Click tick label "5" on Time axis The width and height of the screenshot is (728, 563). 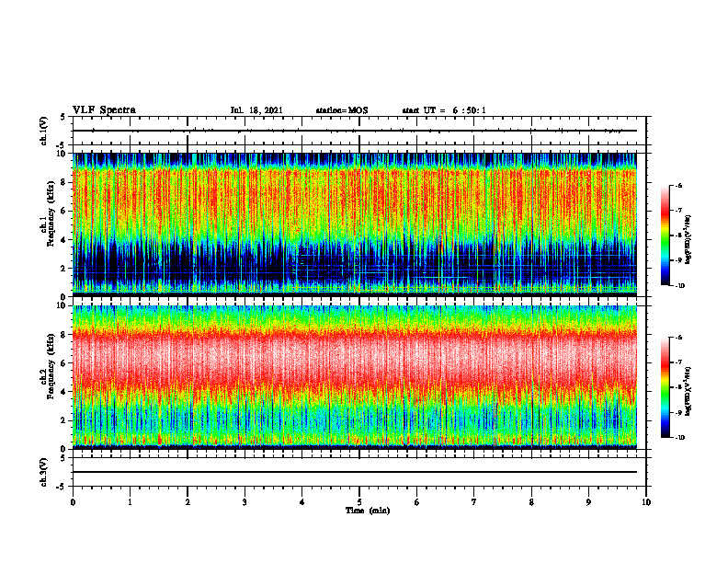pyautogui.click(x=359, y=502)
